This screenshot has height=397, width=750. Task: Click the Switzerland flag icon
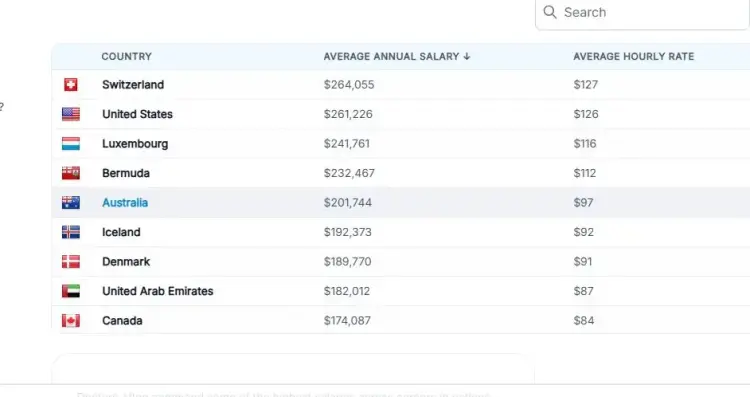71,85
